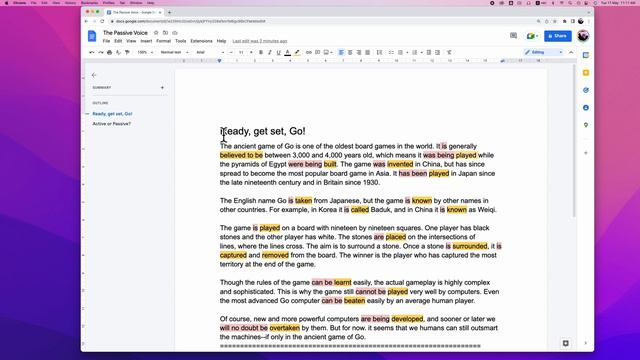Open the File menu

point(106,41)
